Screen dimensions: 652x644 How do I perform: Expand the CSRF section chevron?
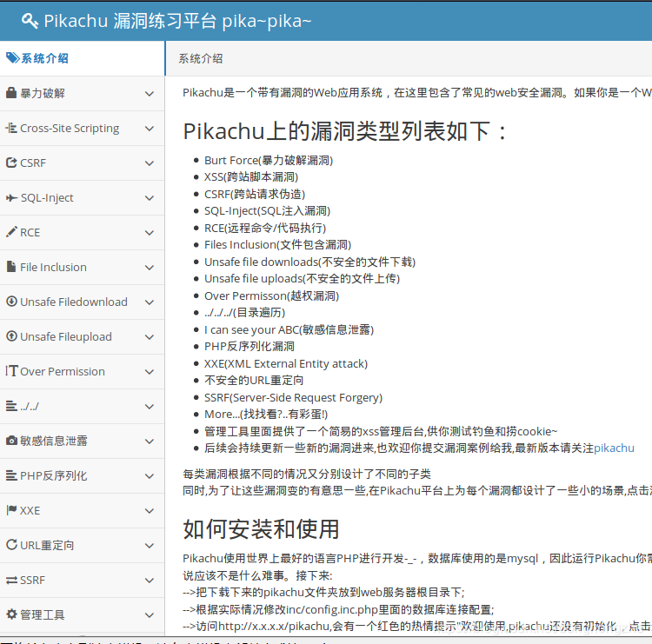click(150, 163)
